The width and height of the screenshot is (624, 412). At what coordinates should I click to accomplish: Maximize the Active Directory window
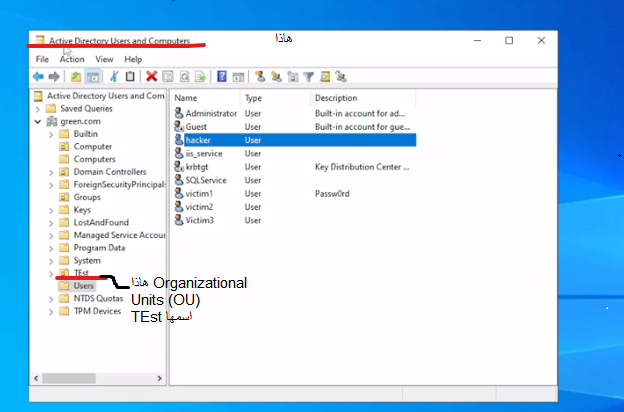pos(509,41)
